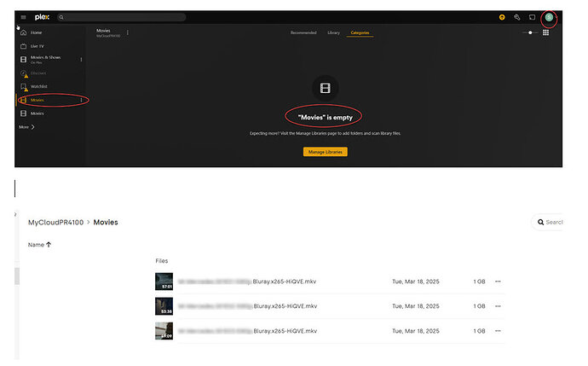Click the Files section label

(162, 261)
